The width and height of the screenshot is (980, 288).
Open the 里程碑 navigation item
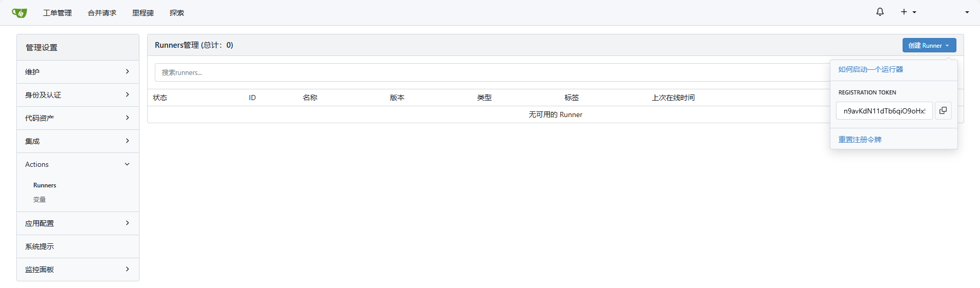tap(143, 13)
